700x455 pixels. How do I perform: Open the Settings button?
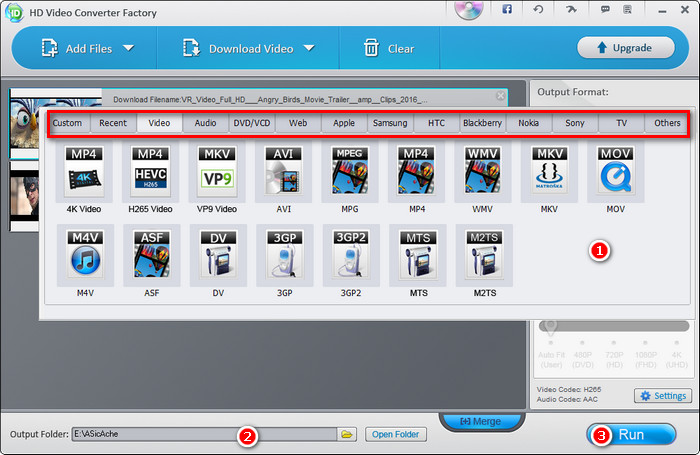[x=663, y=396]
